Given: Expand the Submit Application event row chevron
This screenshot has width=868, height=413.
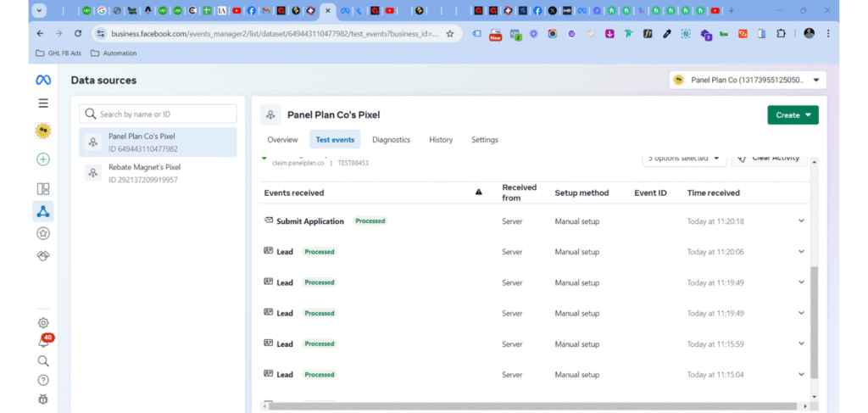Looking at the screenshot, I should 801,220.
